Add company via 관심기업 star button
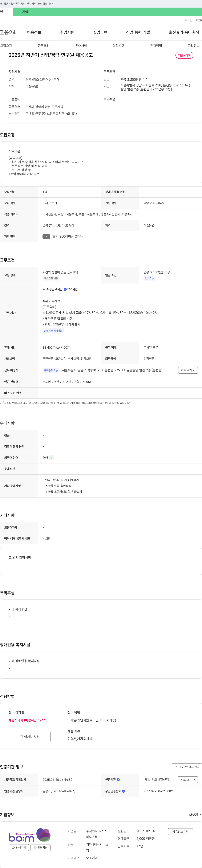Viewport: 202px width, 868px height. pos(19,847)
